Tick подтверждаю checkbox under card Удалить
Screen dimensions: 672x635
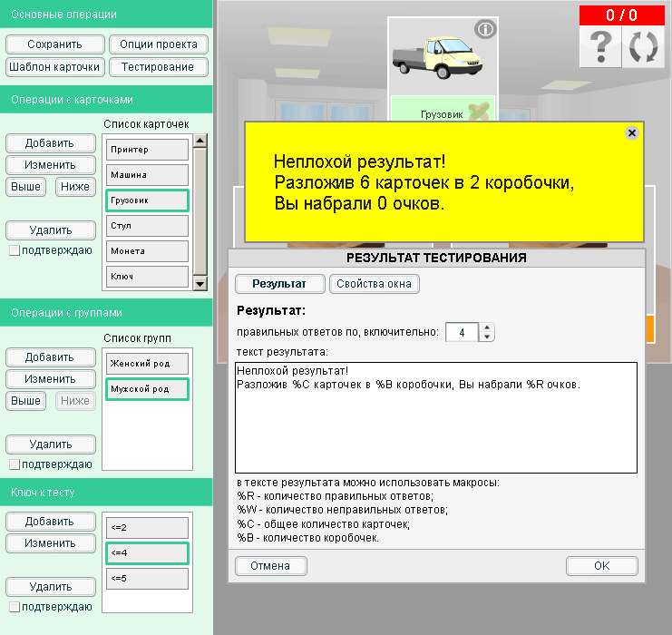point(15,250)
